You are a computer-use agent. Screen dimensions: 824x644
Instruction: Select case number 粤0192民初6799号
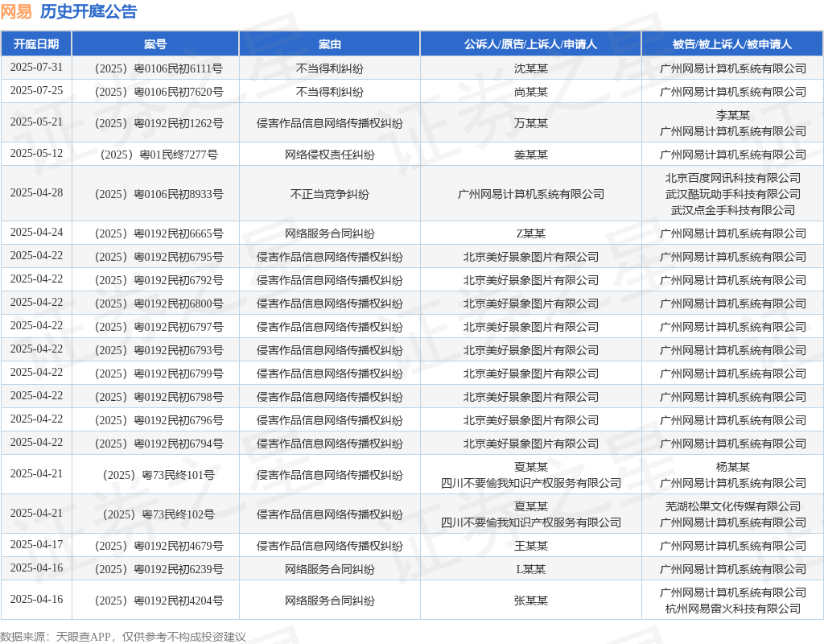[159, 374]
